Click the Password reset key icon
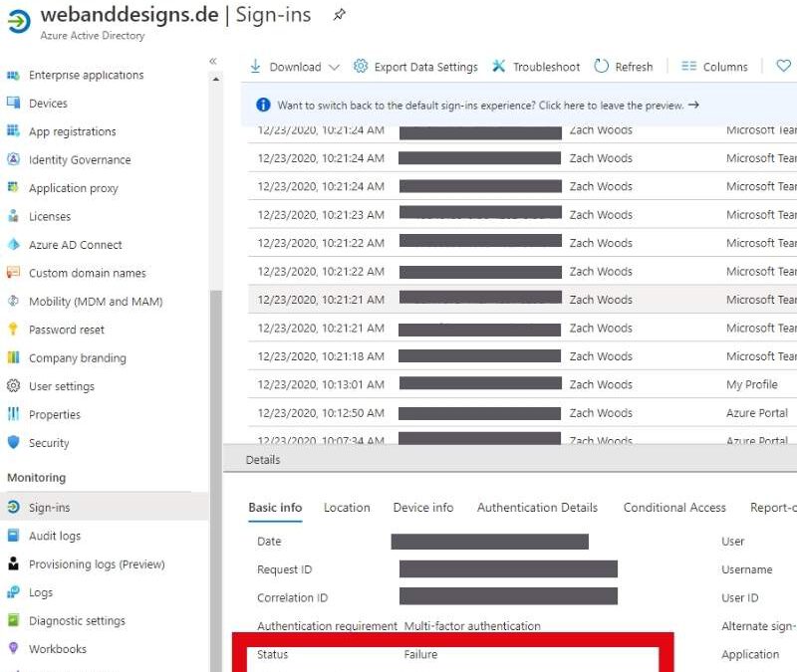797x672 pixels. (13, 330)
